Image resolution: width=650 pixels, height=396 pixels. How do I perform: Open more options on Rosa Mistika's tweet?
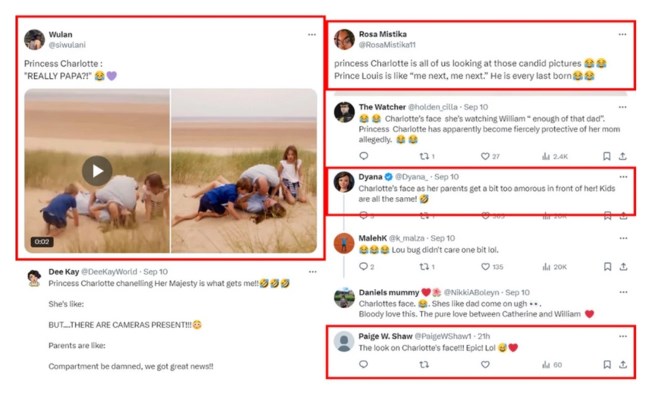click(x=622, y=34)
